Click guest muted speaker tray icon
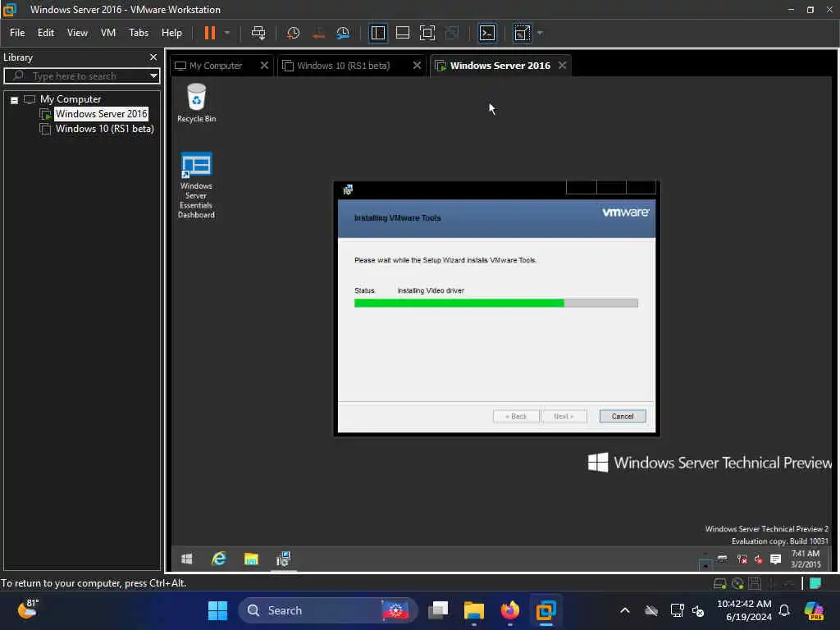The image size is (840, 630). point(759,559)
